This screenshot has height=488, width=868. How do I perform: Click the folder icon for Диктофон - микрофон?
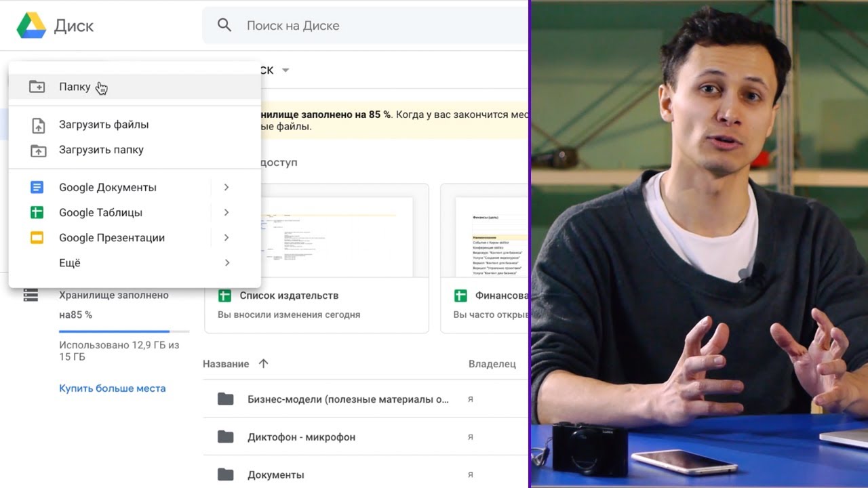click(226, 437)
